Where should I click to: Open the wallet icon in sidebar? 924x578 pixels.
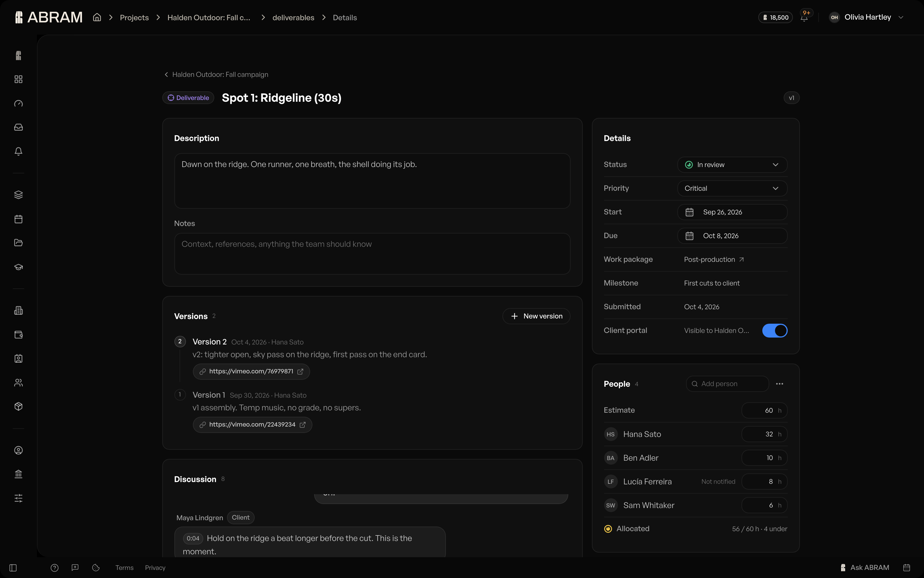(x=18, y=334)
